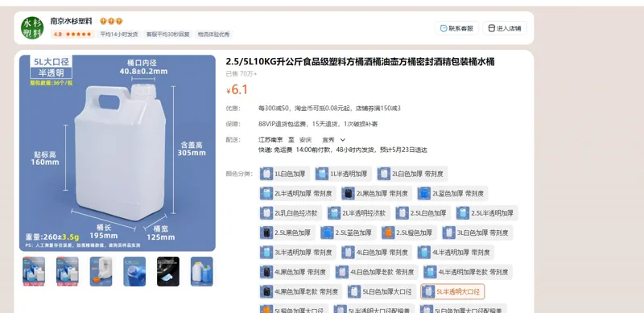Open the 水杉塑料 green store logo
Image resolution: width=644 pixels, height=313 pixels.
tap(32, 28)
